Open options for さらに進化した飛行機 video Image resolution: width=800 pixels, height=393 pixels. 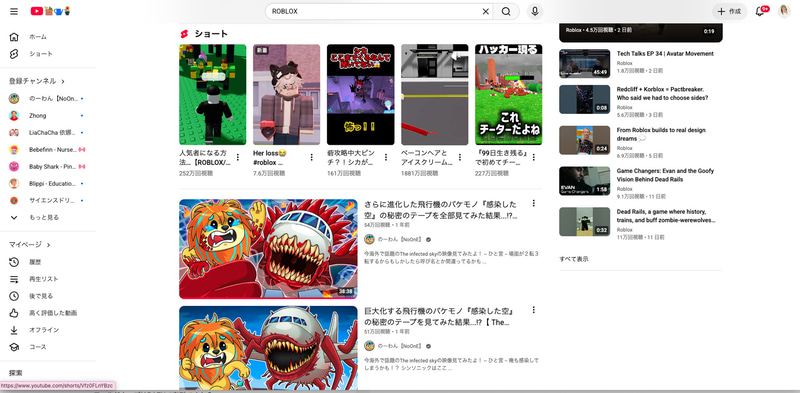[534, 203]
